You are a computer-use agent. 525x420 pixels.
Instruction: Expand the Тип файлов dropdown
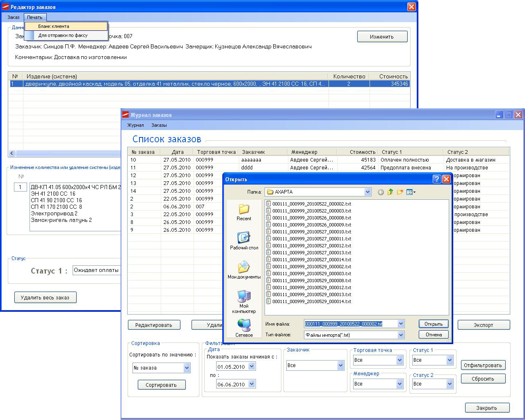tap(401, 335)
